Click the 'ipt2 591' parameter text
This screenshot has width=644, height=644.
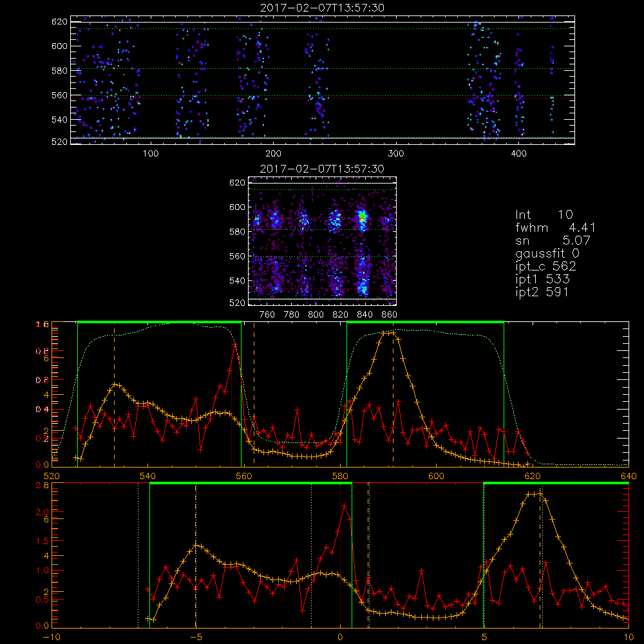click(x=542, y=292)
